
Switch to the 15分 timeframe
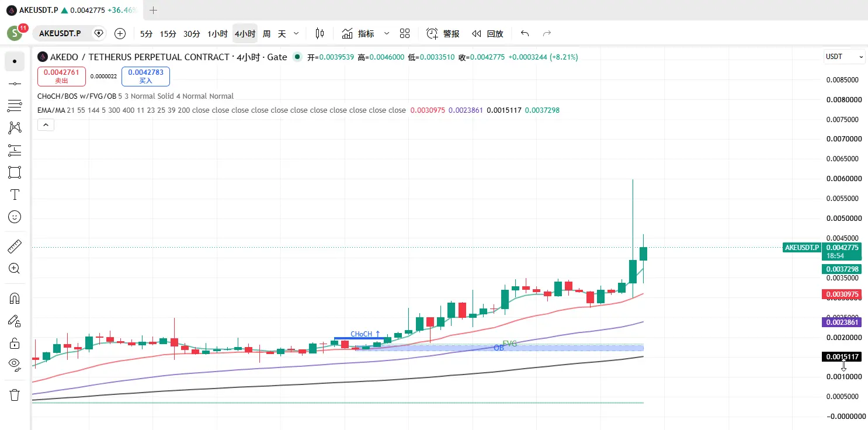168,34
